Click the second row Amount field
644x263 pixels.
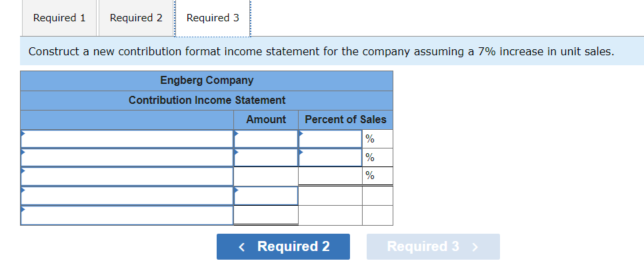click(266, 158)
